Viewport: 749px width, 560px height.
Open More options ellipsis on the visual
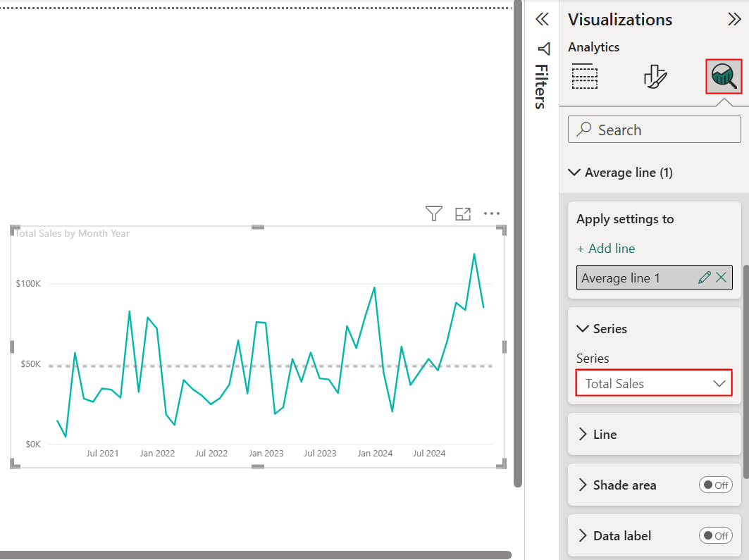click(492, 213)
